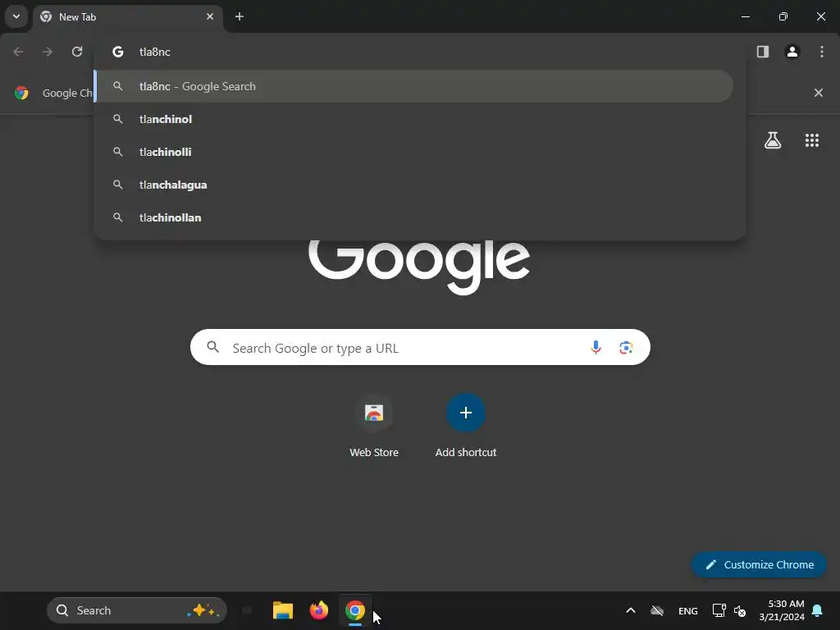Dismiss the Google Chrome info bar
The height and width of the screenshot is (630, 840).
tap(819, 93)
